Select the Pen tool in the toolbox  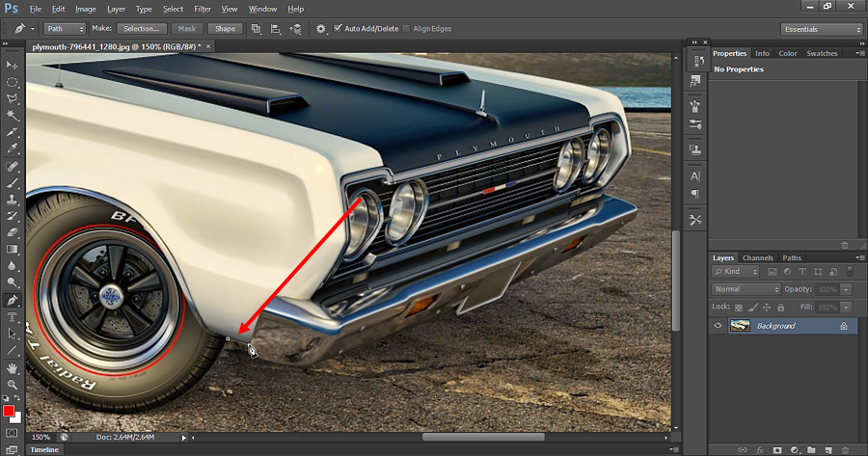tap(12, 301)
